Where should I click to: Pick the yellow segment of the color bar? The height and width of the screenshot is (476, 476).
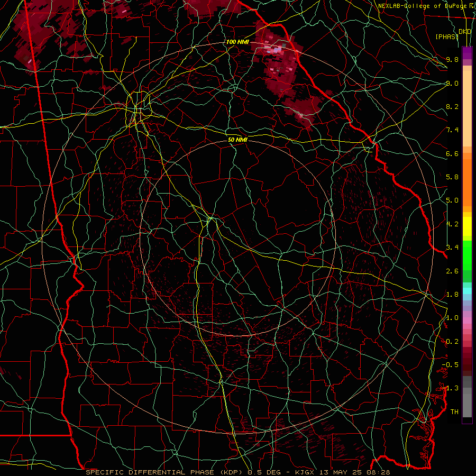click(x=467, y=226)
